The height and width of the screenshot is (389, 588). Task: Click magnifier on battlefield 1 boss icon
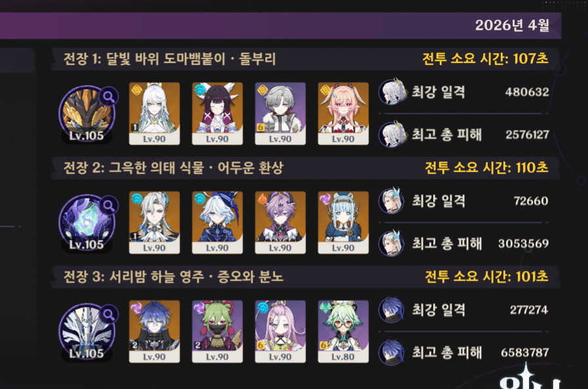pyautogui.click(x=109, y=97)
